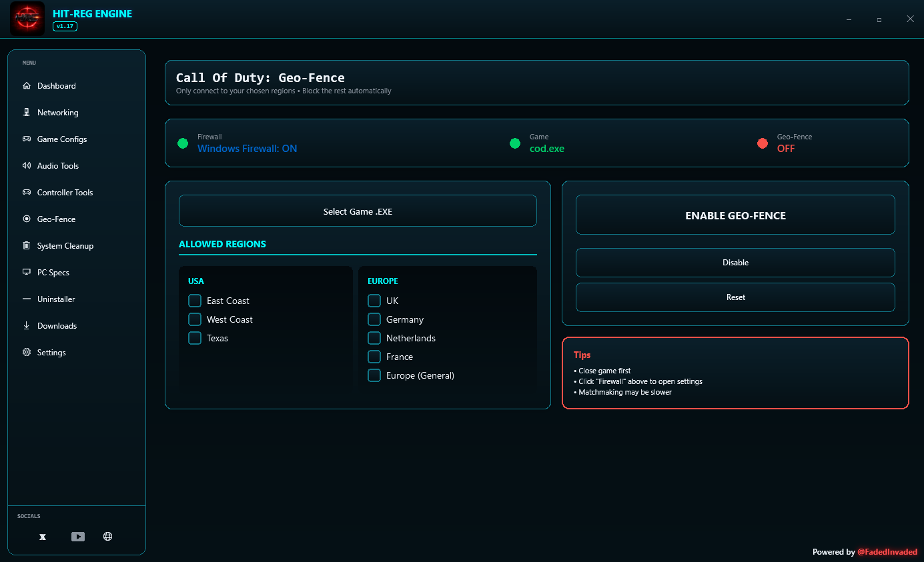
Task: Click the Hit-Reg Engine logo icon
Action: click(x=27, y=19)
